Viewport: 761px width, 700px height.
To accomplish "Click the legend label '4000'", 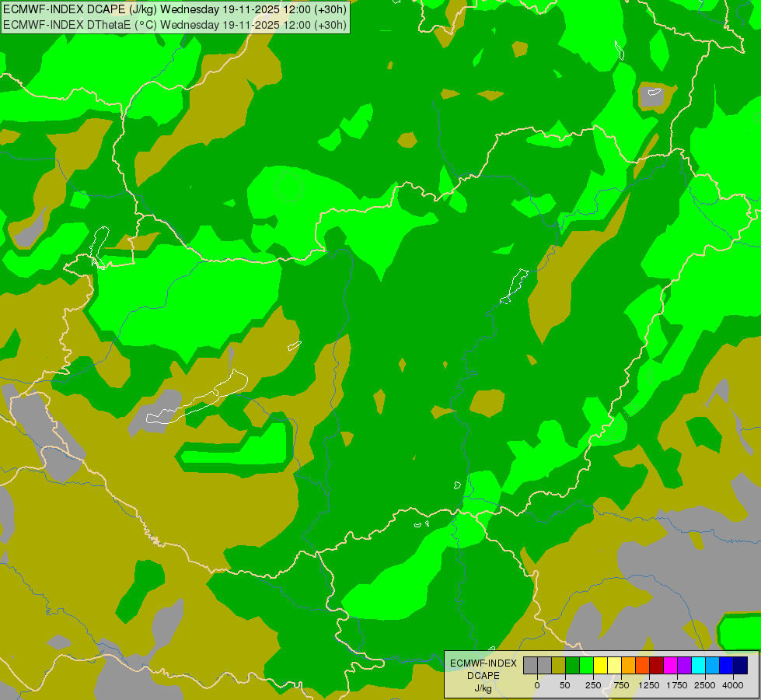I will 733,685.
